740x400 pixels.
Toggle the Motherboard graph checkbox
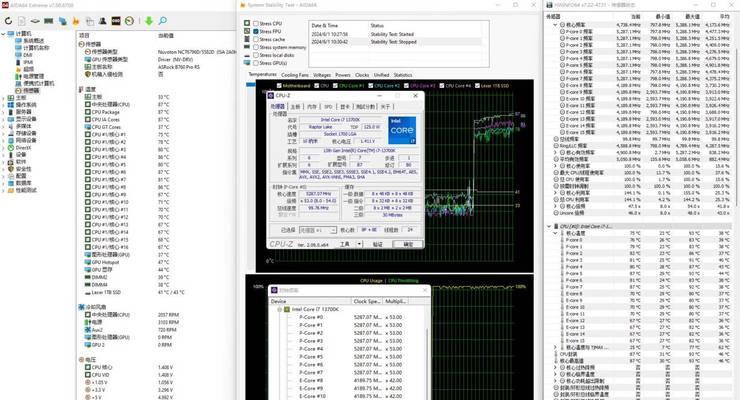point(279,85)
